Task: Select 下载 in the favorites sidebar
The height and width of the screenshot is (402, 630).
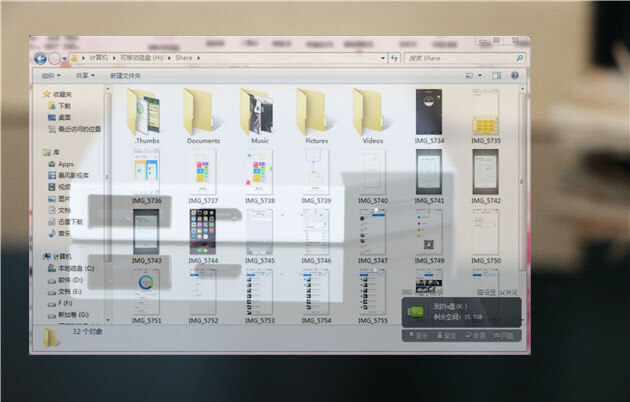Action: coord(64,105)
